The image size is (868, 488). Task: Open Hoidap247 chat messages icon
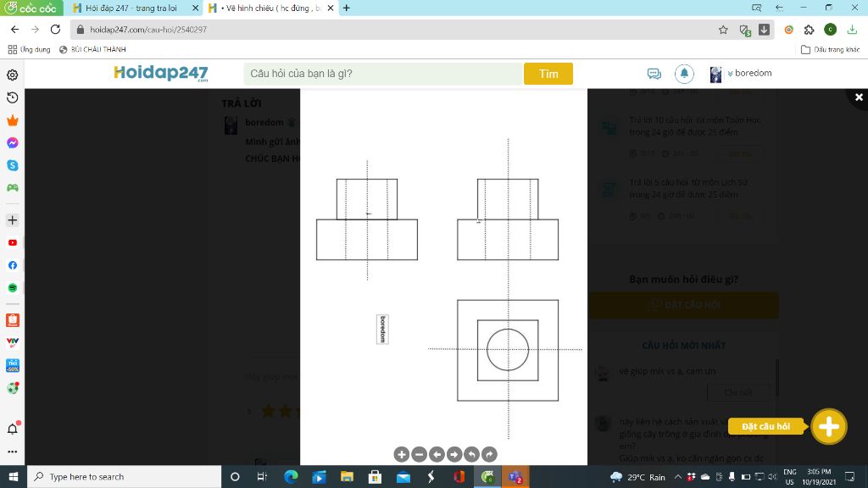[654, 74]
